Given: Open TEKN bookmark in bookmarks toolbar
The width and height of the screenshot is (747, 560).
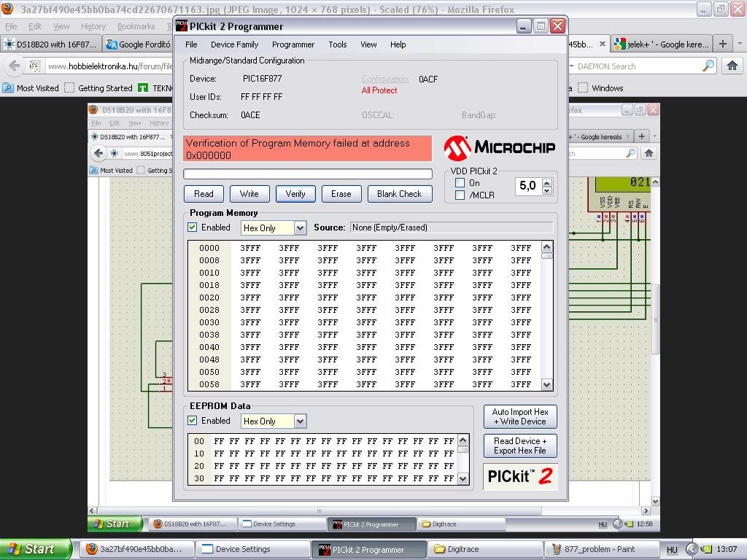Looking at the screenshot, I should [156, 88].
